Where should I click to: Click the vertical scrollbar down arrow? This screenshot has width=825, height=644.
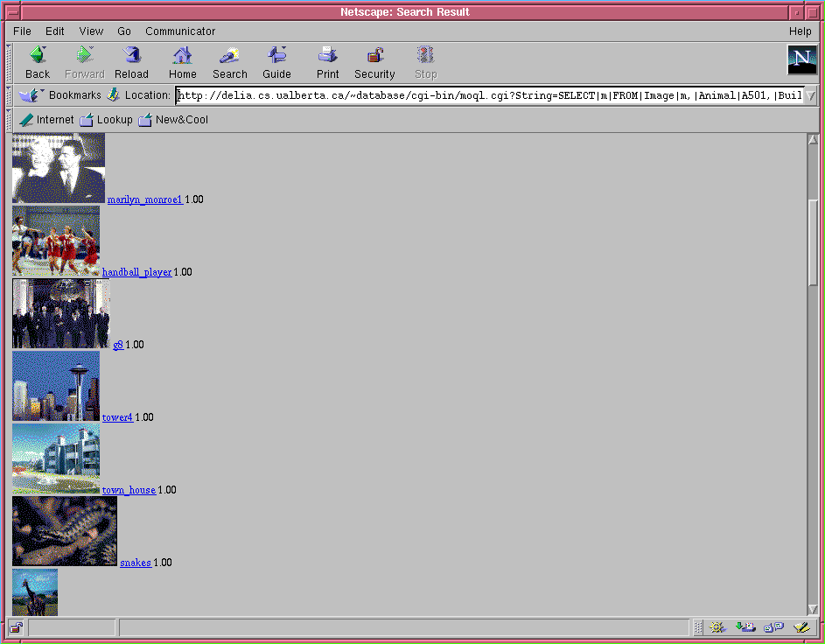click(x=813, y=609)
